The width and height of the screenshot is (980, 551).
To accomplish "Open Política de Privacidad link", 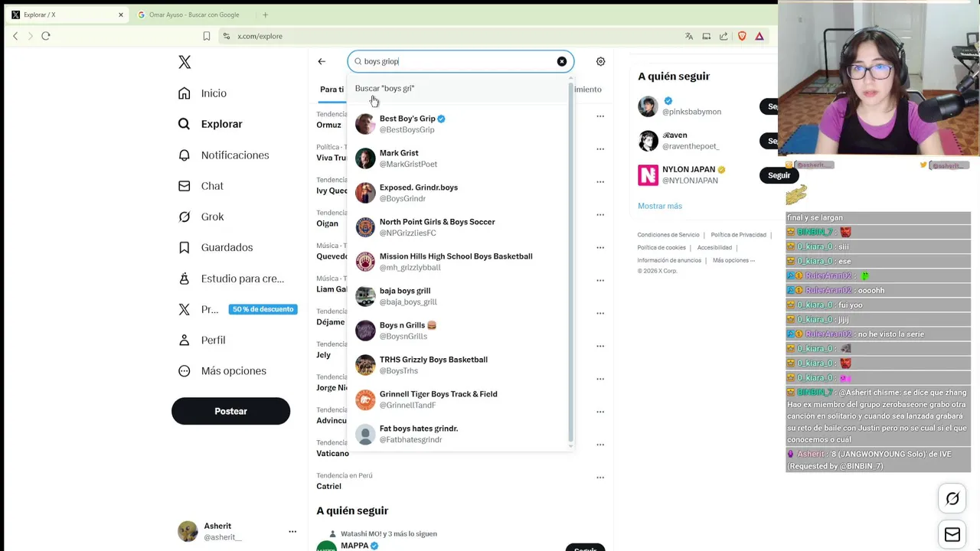I will point(738,235).
